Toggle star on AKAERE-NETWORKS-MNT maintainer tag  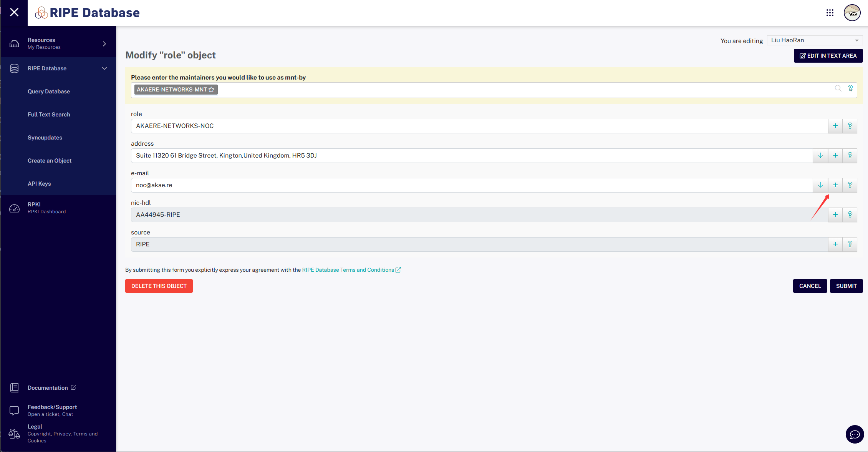coord(211,90)
